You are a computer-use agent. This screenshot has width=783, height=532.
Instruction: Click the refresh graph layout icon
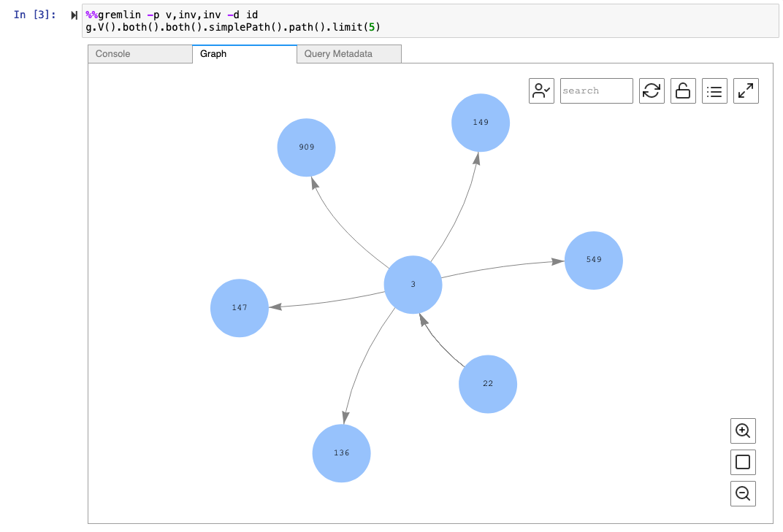pos(652,90)
